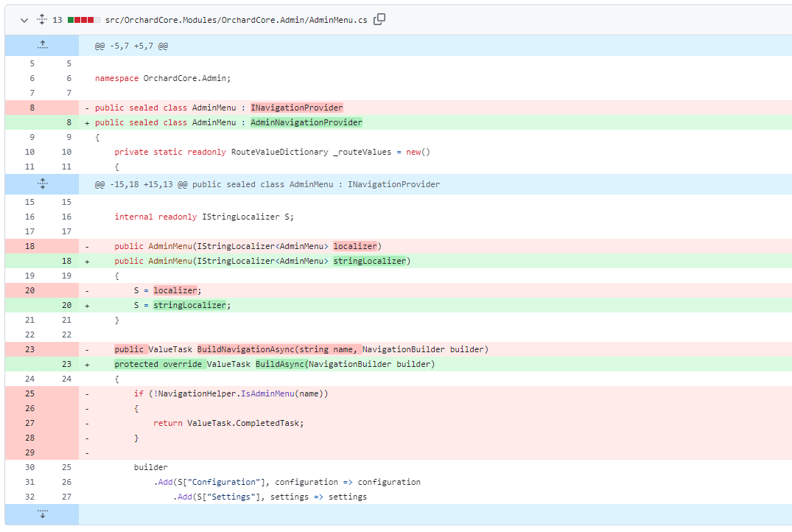792x532 pixels.
Task: Click added statement S = stringLocalizer;
Action: coord(182,305)
